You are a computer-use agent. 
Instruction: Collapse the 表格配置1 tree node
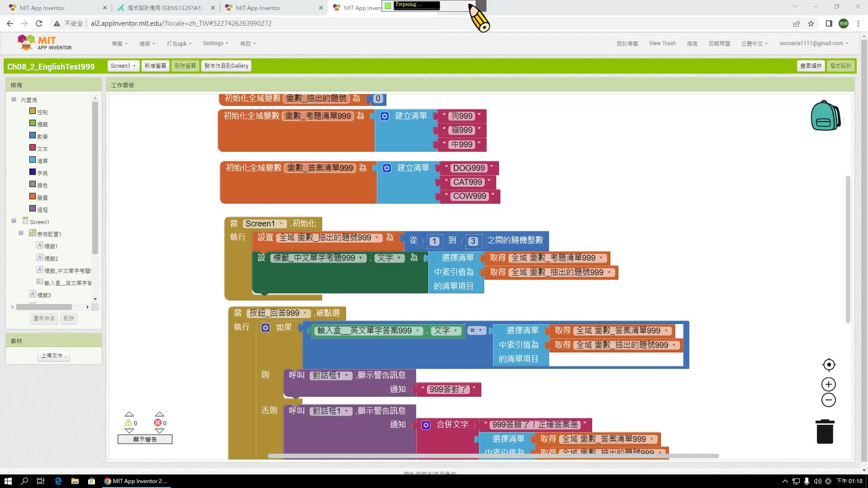[21, 233]
